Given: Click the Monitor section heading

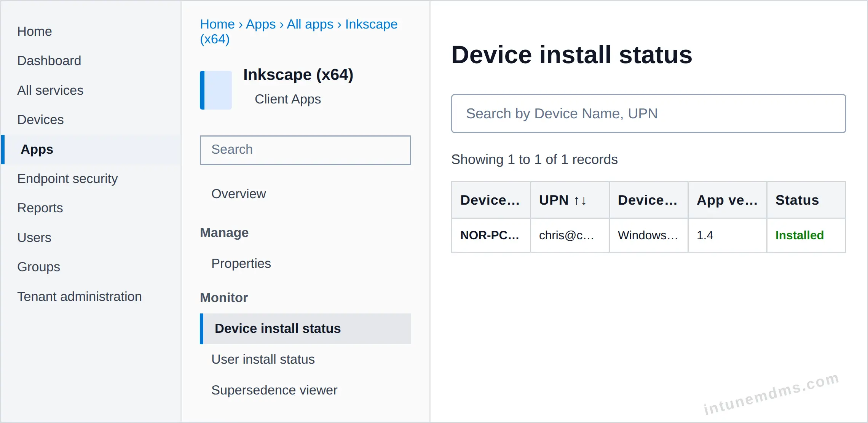Looking at the screenshot, I should (x=224, y=297).
